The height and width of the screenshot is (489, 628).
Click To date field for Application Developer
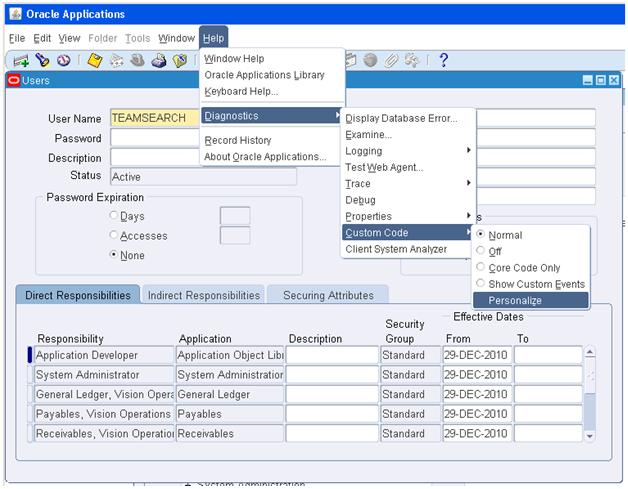point(548,355)
